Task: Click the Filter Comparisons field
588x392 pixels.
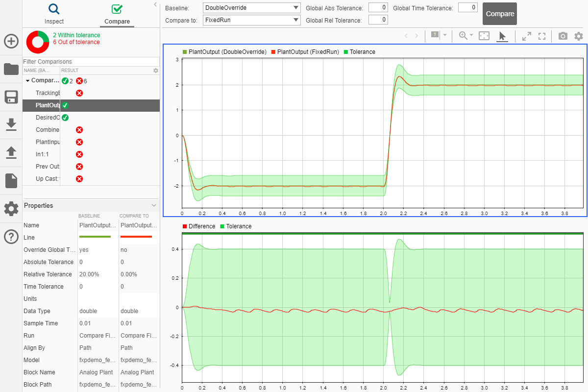Action: coord(91,62)
